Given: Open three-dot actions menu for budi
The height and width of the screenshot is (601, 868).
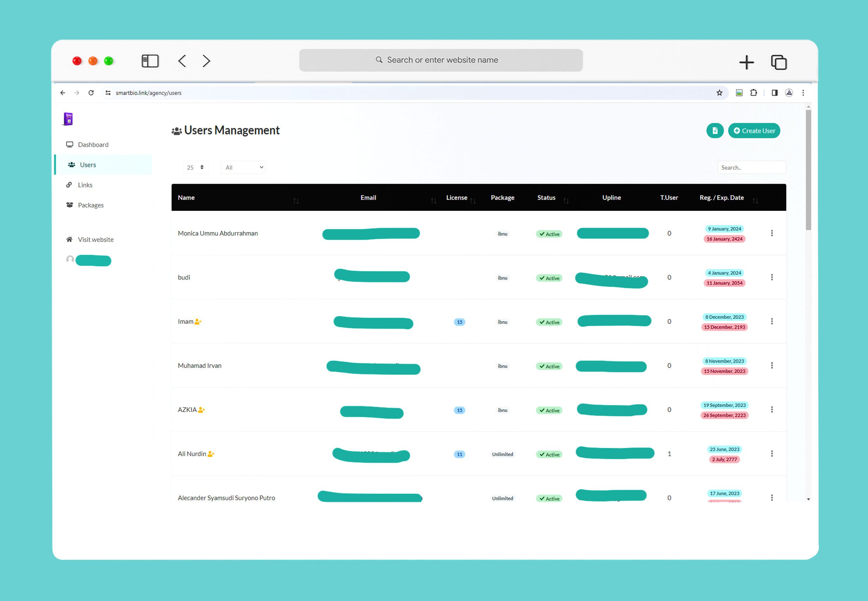Looking at the screenshot, I should pos(772,277).
